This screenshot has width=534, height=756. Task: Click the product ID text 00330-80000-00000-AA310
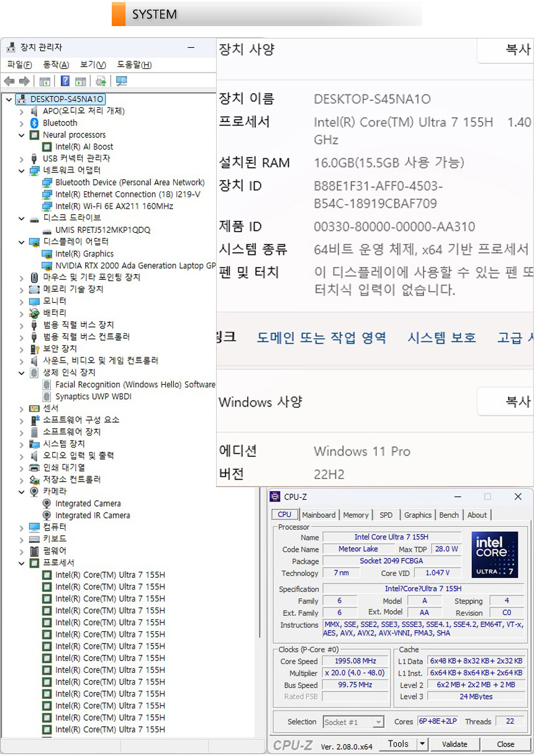point(394,227)
